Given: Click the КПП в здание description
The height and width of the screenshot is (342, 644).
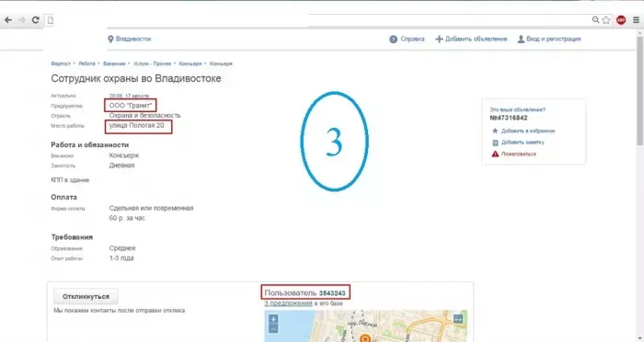Looking at the screenshot, I should click(x=70, y=180).
